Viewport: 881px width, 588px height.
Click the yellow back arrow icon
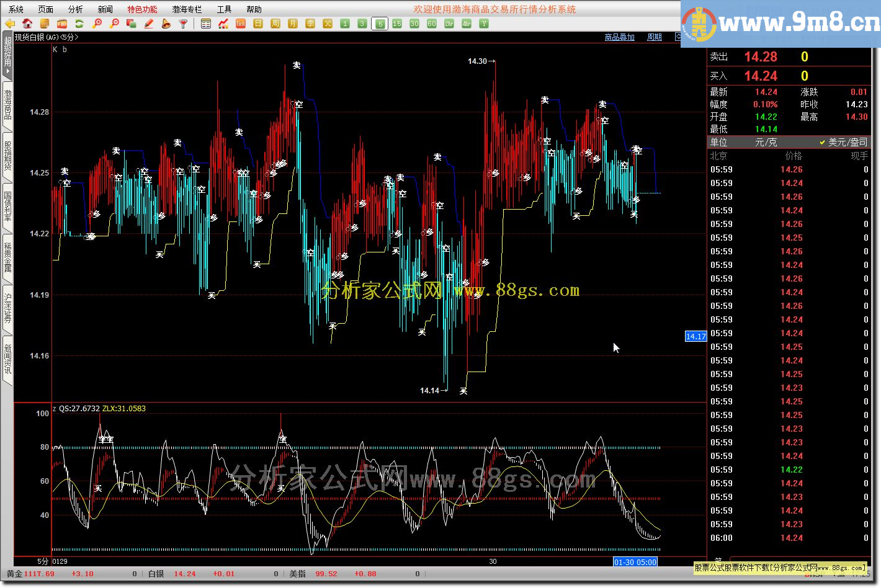[10, 24]
